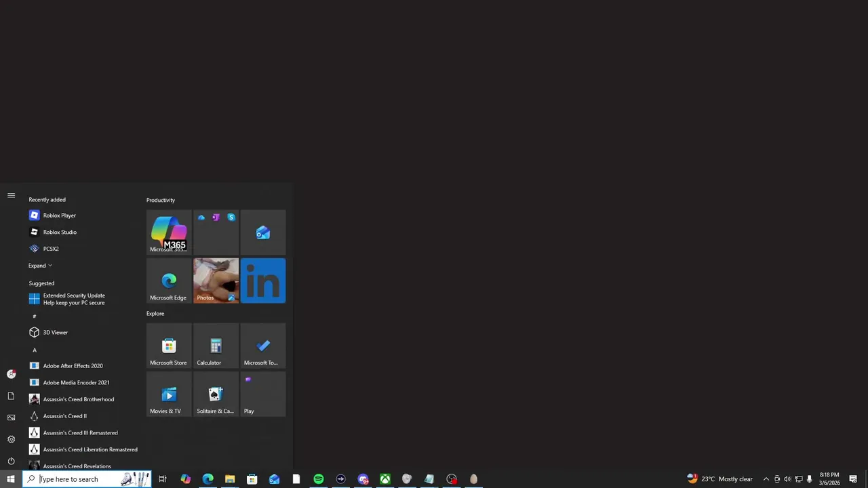Open the weather widget showing 23°C
The image size is (868, 488).
(719, 479)
